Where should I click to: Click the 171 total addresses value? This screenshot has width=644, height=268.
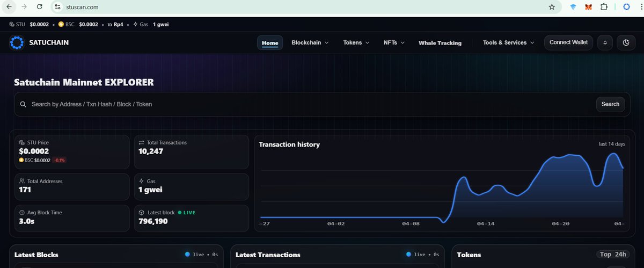coord(26,190)
